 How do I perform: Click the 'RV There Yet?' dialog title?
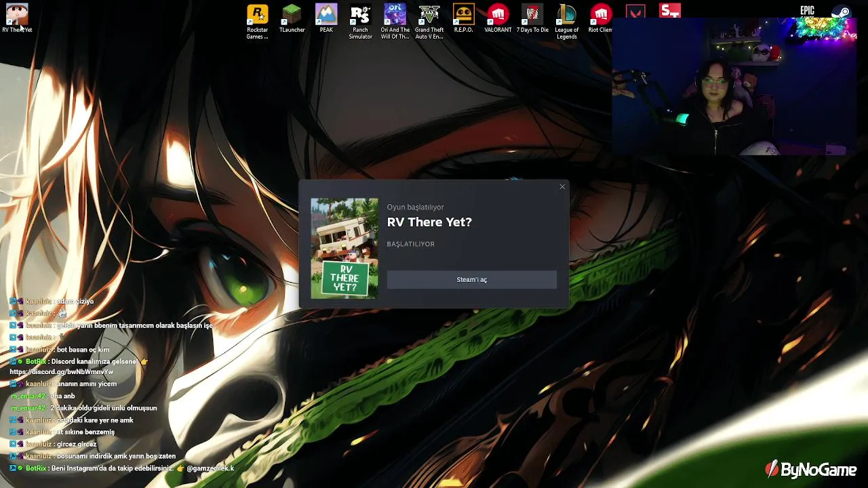429,222
